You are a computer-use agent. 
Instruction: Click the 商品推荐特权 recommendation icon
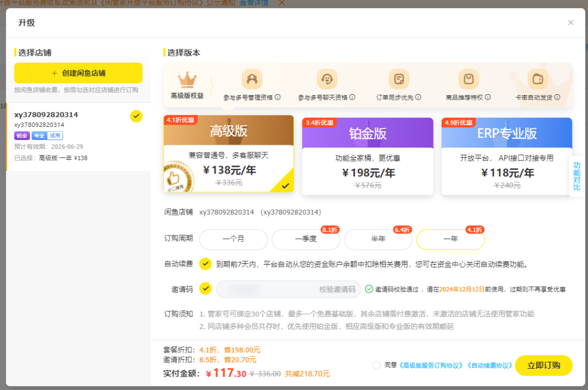(468, 78)
